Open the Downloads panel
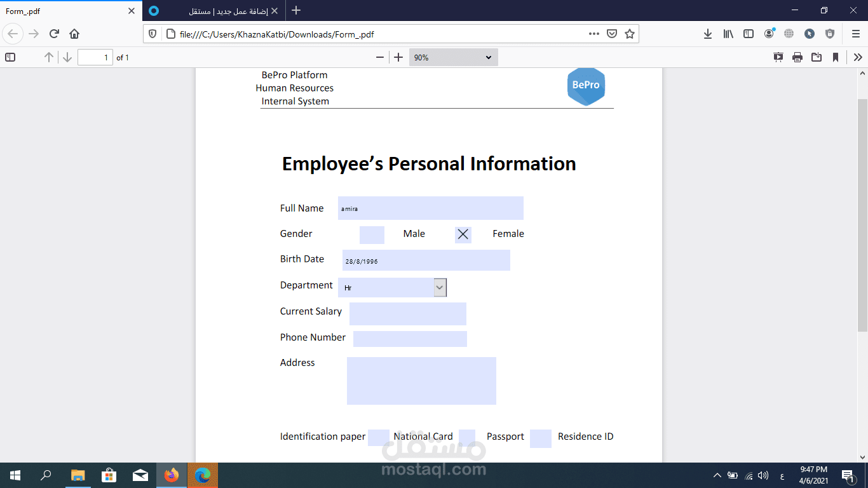Screen dimensions: 868x488 (x=708, y=34)
